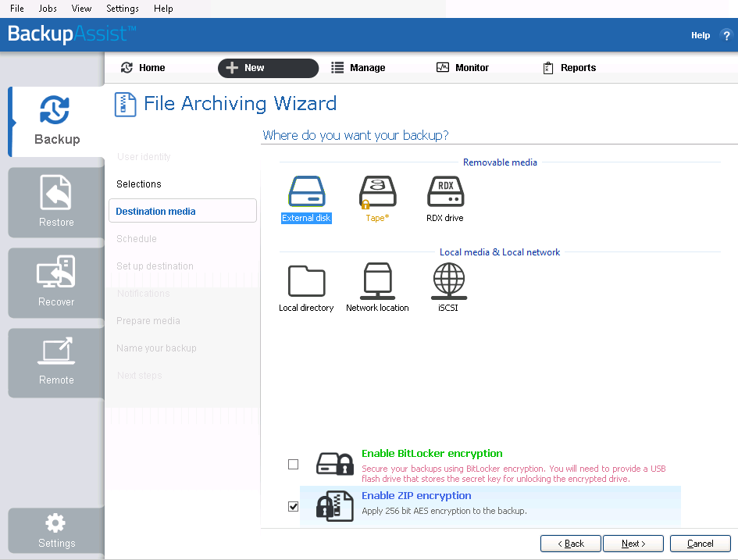Open the File menu
This screenshot has width=738, height=560.
[x=17, y=9]
